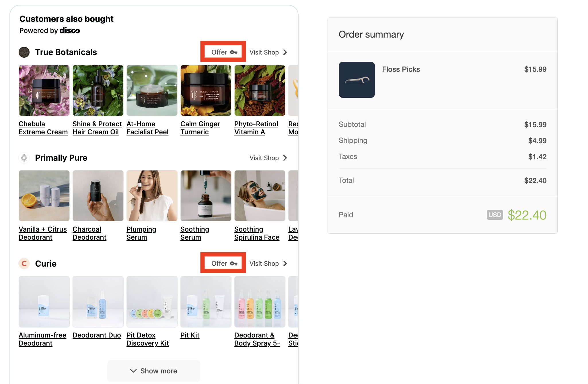Expand the list with Show more

(x=154, y=371)
